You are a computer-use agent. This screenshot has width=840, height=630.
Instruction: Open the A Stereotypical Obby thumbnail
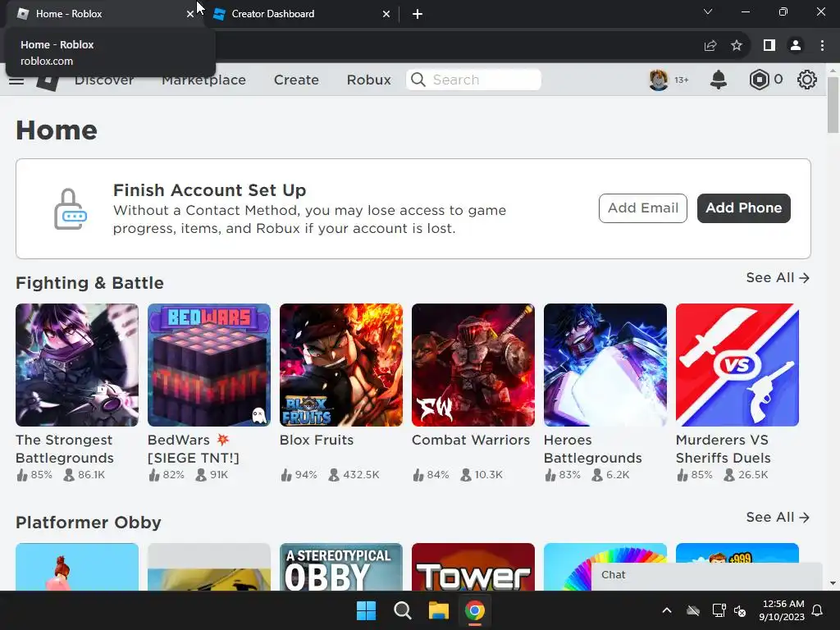coord(341,567)
